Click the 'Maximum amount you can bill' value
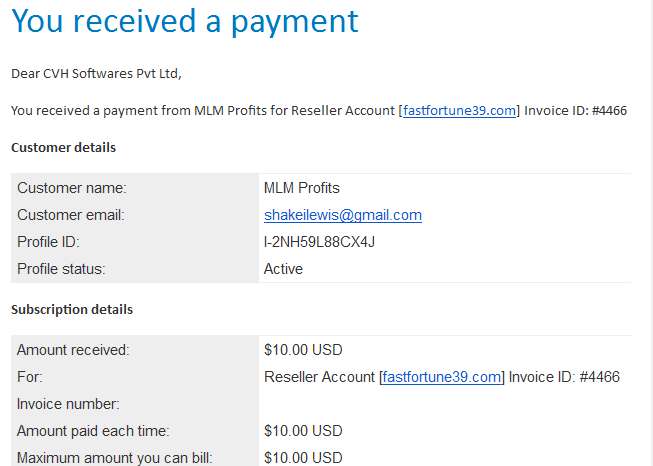The image size is (653, 466). coord(303,458)
